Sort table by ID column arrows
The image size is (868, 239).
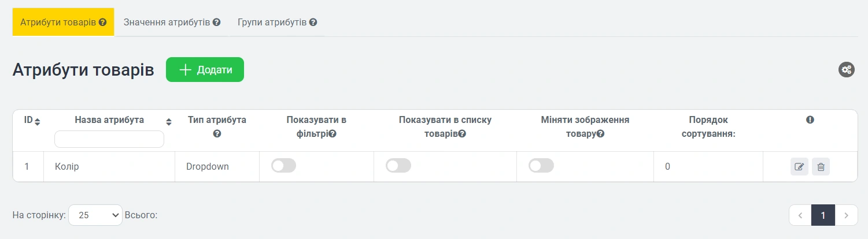coord(38,122)
